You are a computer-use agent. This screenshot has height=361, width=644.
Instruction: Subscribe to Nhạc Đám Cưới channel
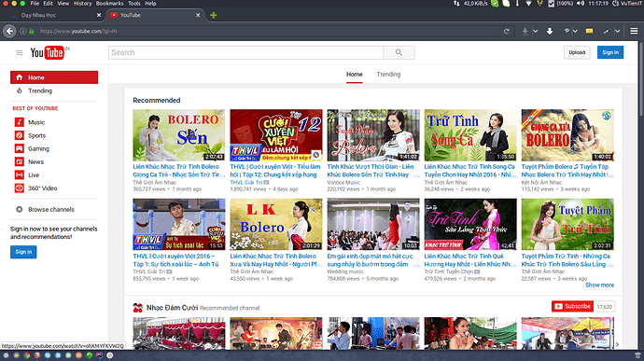(x=572, y=306)
